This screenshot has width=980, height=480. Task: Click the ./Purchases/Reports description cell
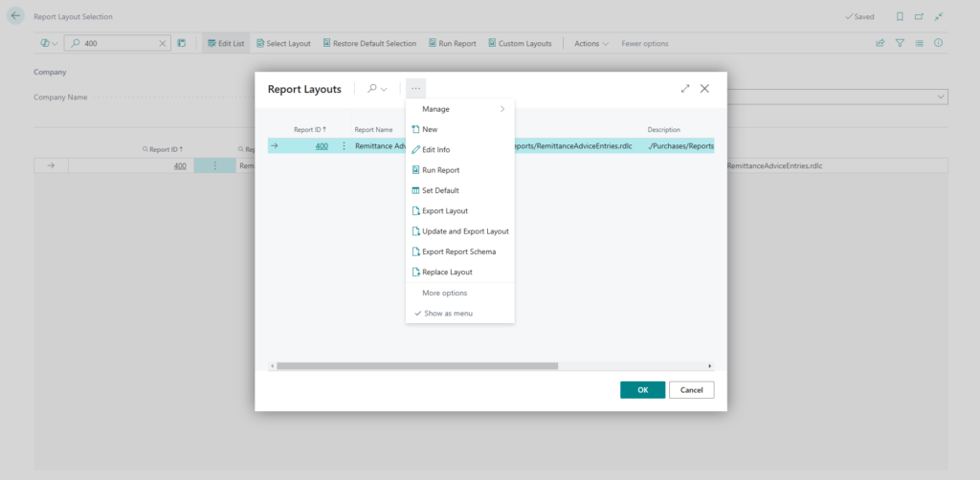[x=680, y=146]
